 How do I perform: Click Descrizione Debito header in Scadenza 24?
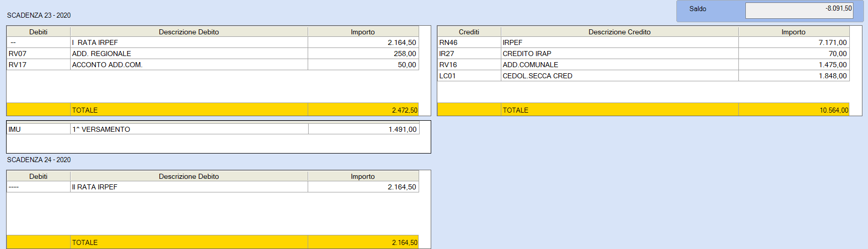pos(189,176)
